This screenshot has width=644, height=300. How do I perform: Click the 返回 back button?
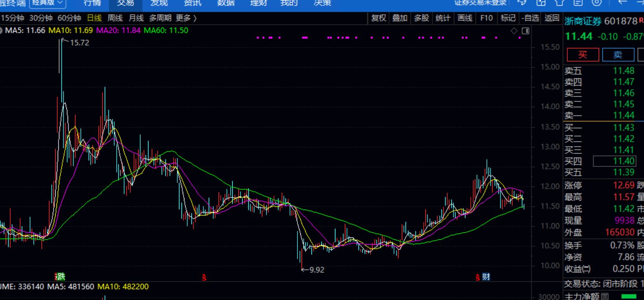(x=552, y=18)
